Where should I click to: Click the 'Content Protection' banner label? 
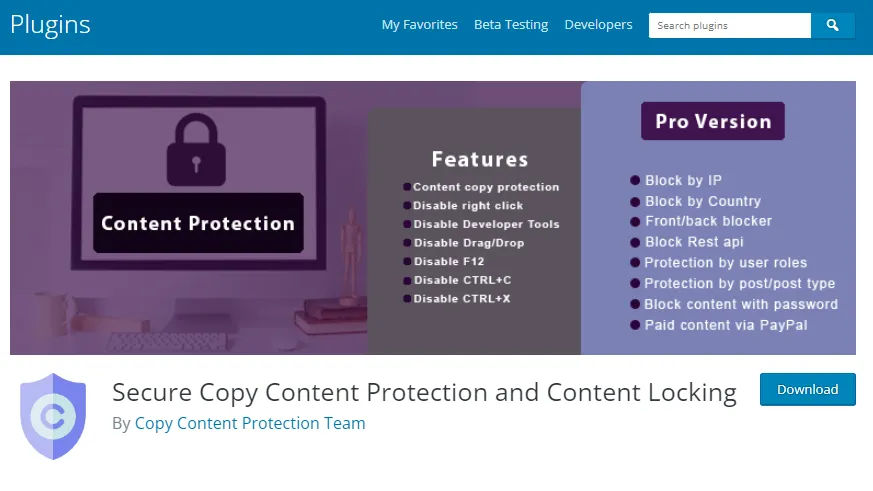(x=198, y=223)
